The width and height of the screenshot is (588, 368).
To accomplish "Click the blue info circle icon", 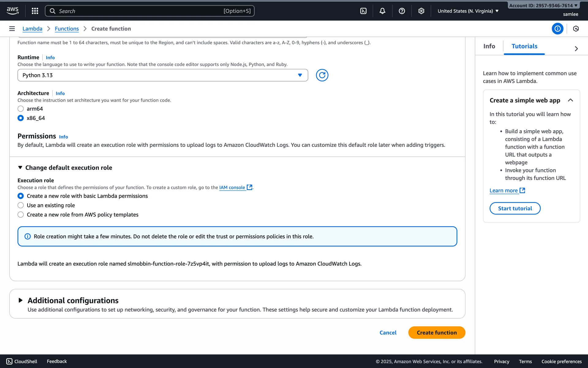I will coord(557,29).
